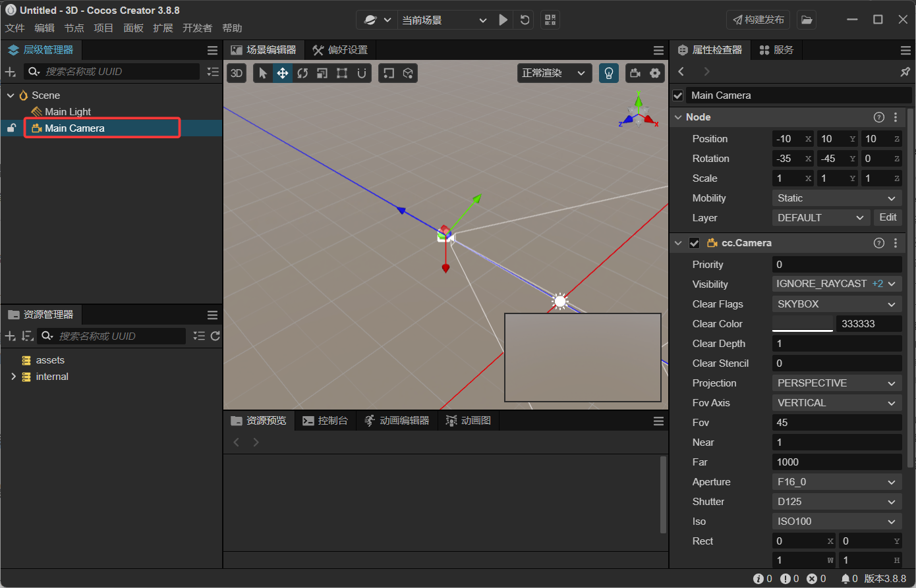Toggle the pivot/center gizmo icon
Image resolution: width=916 pixels, height=588 pixels.
pos(389,73)
